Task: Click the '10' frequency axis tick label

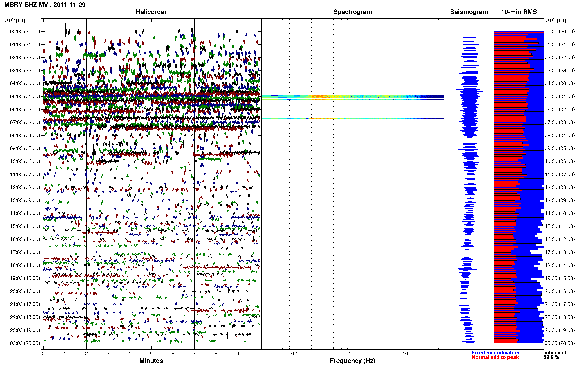Action: (405, 354)
